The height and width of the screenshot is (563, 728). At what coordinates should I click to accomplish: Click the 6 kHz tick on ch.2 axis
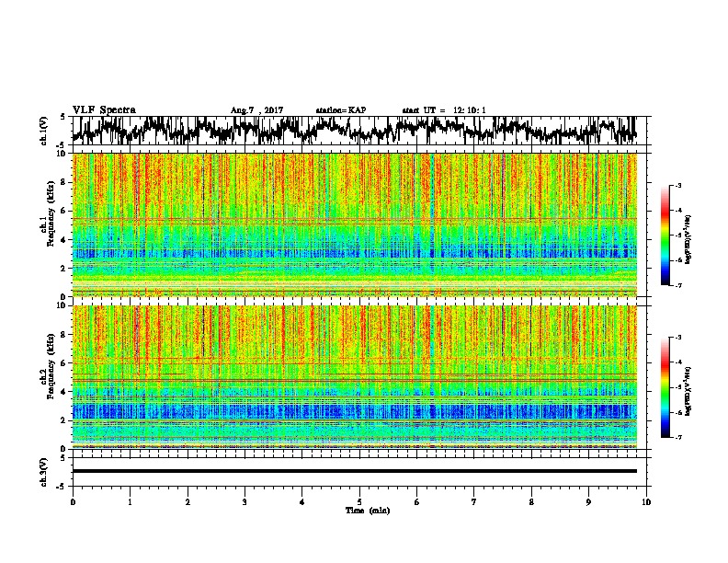coord(63,362)
